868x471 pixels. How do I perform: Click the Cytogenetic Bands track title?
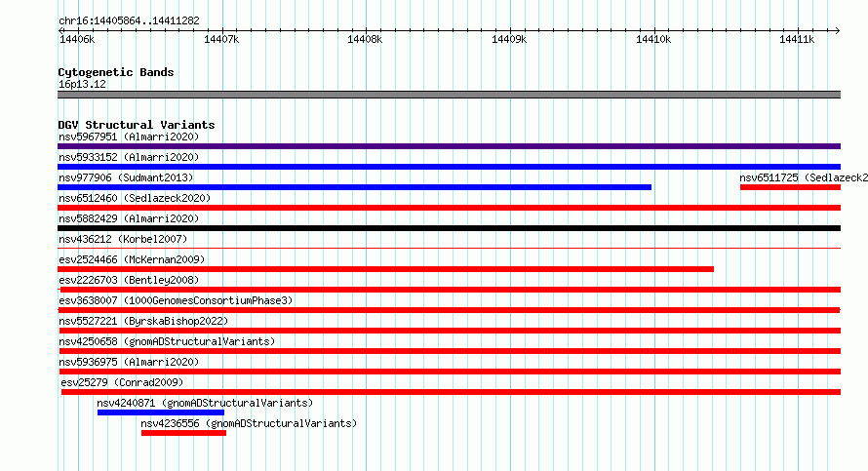coord(116,72)
